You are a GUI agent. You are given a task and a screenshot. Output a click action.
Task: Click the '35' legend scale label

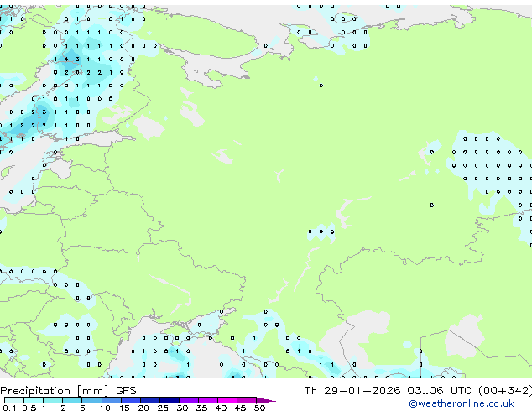tap(202, 408)
